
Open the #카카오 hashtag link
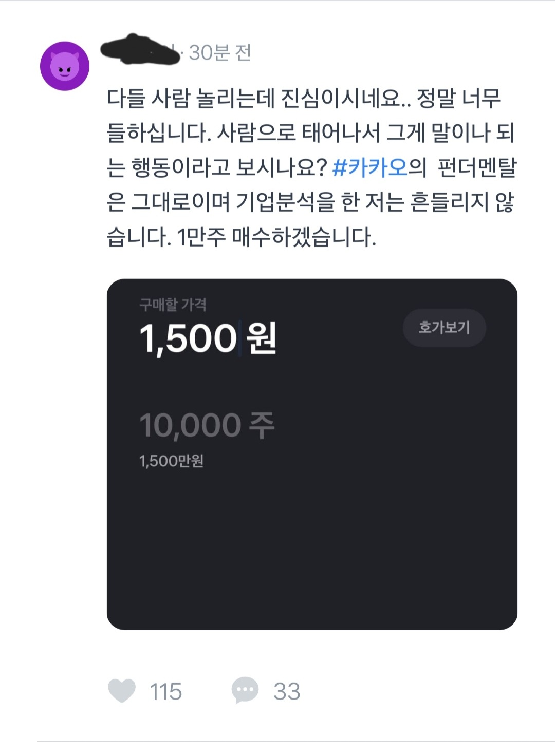tap(370, 167)
